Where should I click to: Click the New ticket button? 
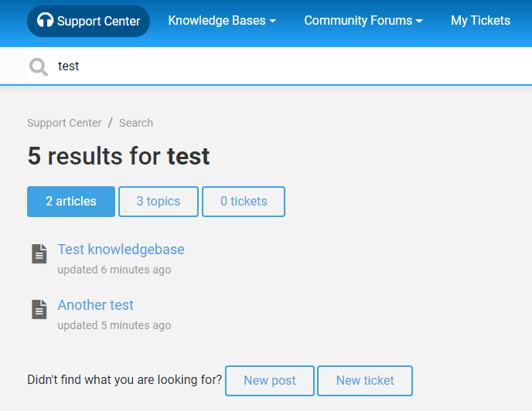tap(365, 380)
